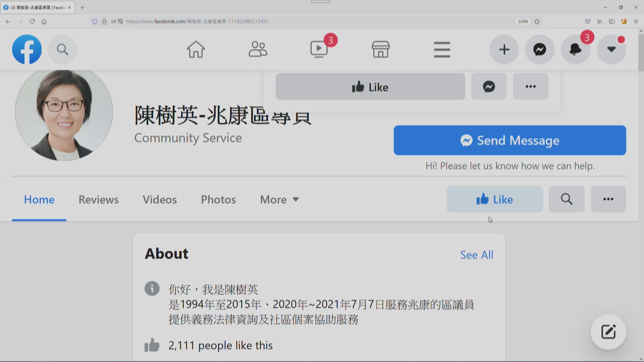This screenshot has width=644, height=362.
Task: Open the Groups icon
Action: (x=258, y=49)
